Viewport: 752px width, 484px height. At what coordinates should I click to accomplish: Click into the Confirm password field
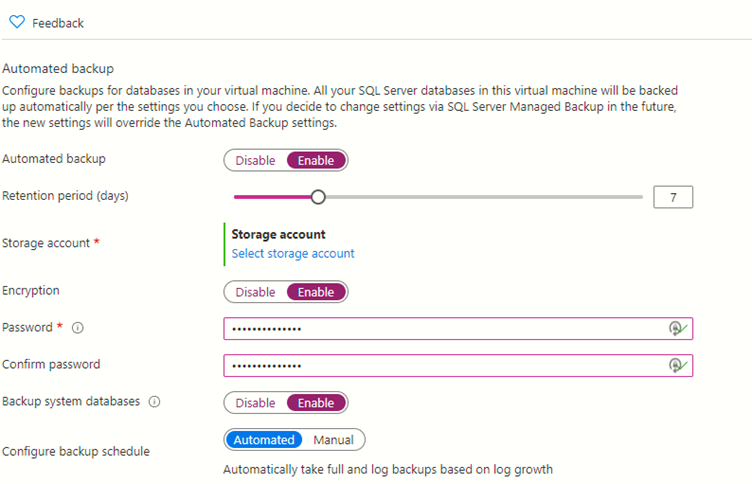tap(458, 366)
